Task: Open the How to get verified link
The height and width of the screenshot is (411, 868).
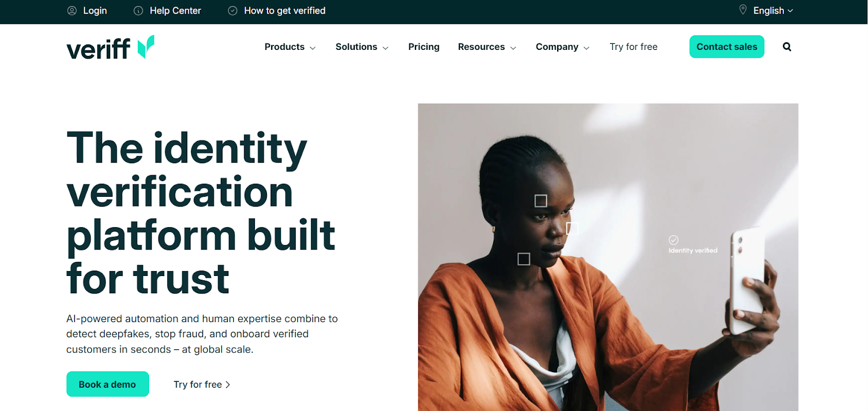Action: (285, 11)
